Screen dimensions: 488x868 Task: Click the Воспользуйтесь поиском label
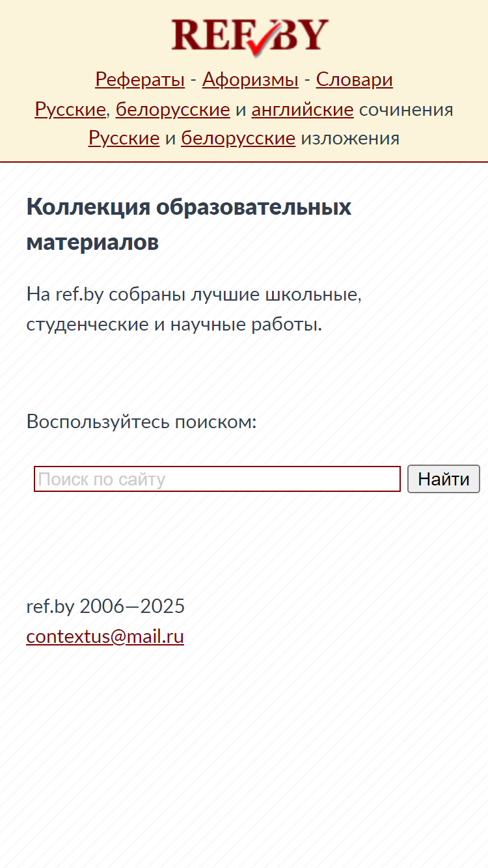[x=142, y=422]
